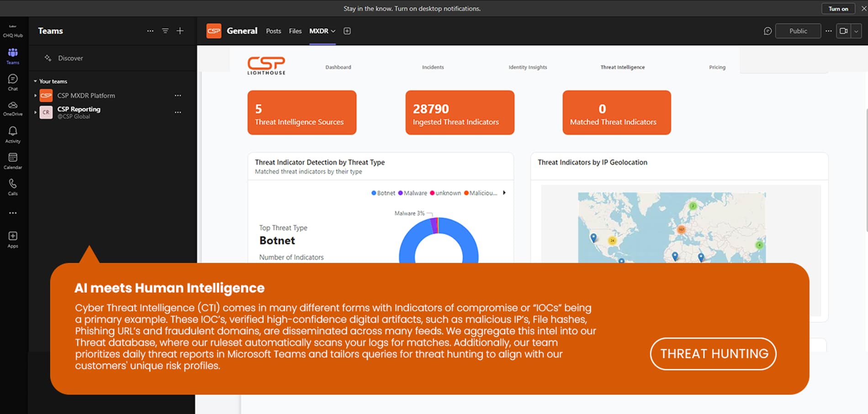Turn on desktop notifications
The image size is (868, 414).
[838, 9]
